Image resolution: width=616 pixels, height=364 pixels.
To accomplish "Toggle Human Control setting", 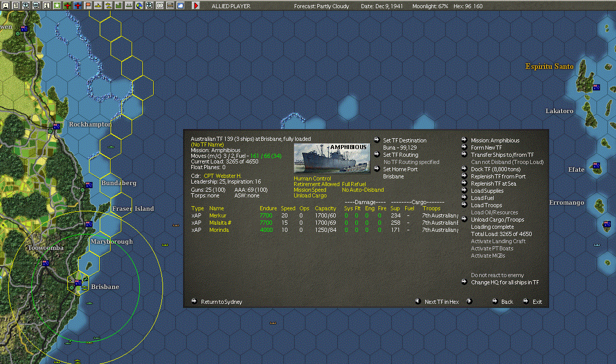I will click(x=312, y=178).
